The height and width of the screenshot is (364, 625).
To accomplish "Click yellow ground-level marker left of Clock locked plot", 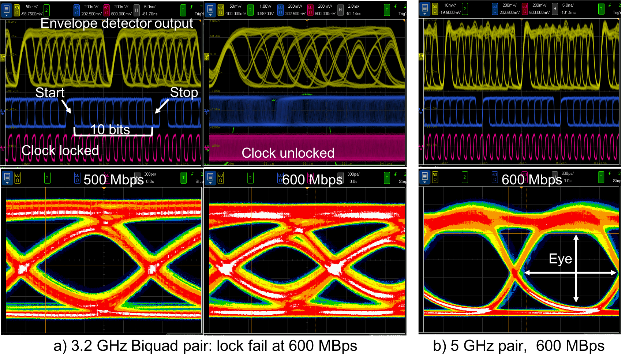I will click(3, 57).
